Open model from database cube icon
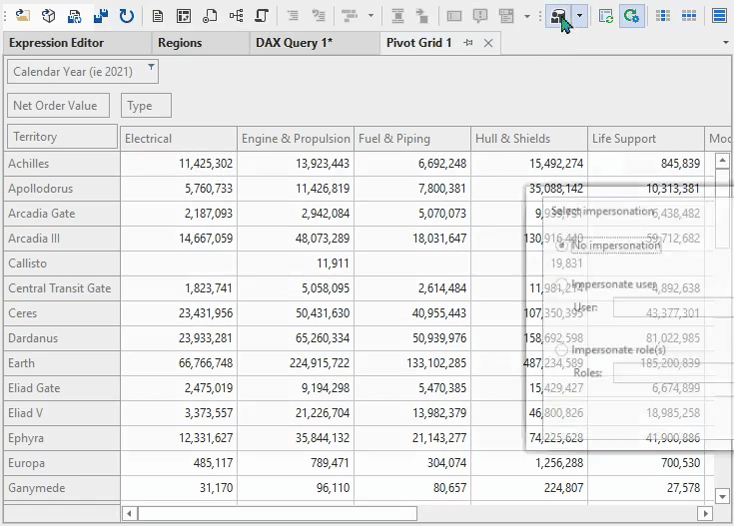734x526 pixels. pyautogui.click(x=48, y=16)
